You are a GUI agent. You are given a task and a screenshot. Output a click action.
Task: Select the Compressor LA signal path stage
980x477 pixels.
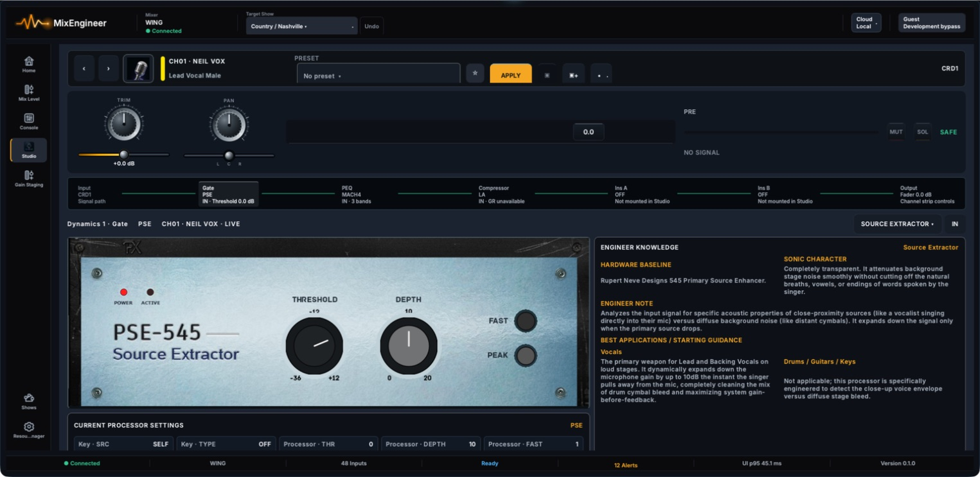tap(501, 195)
